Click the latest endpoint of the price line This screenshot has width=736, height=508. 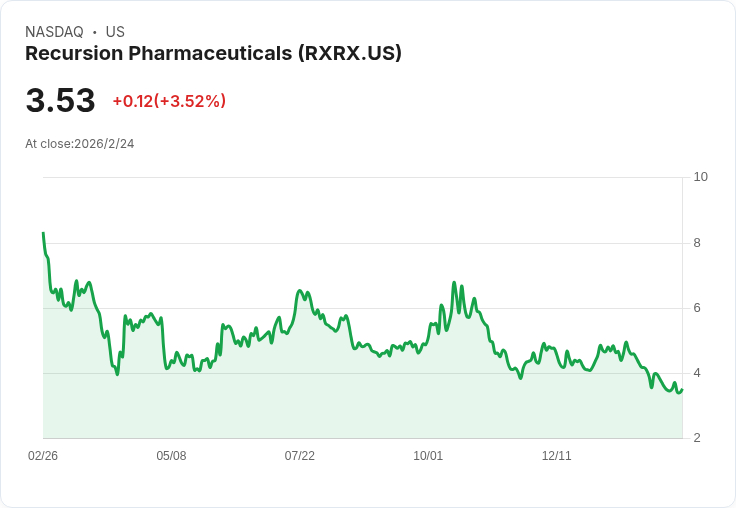click(x=682, y=389)
